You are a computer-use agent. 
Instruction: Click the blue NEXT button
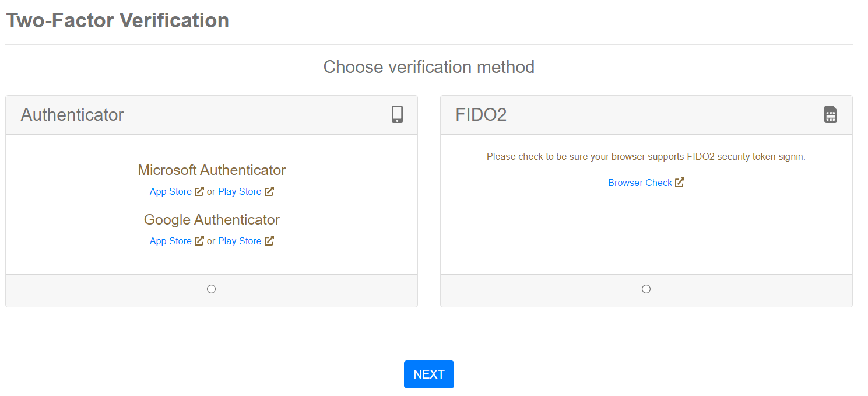point(429,374)
